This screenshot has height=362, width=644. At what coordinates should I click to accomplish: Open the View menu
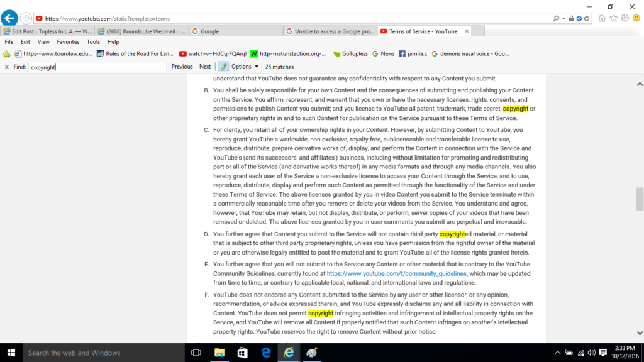coord(43,42)
